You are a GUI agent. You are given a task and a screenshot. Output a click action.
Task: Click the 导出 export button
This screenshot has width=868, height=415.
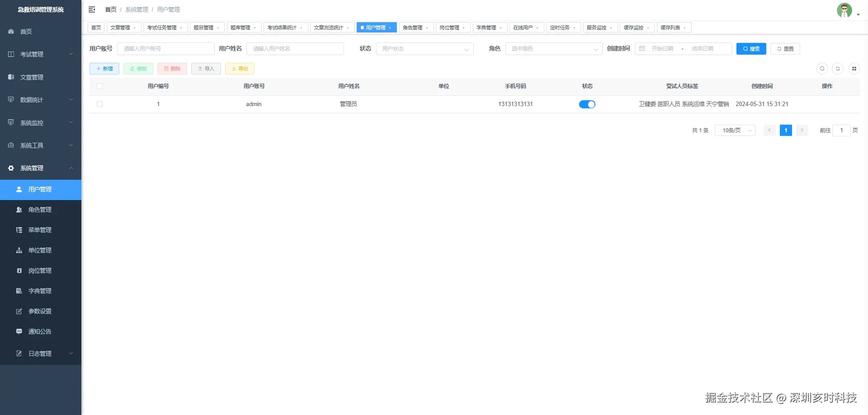click(240, 69)
